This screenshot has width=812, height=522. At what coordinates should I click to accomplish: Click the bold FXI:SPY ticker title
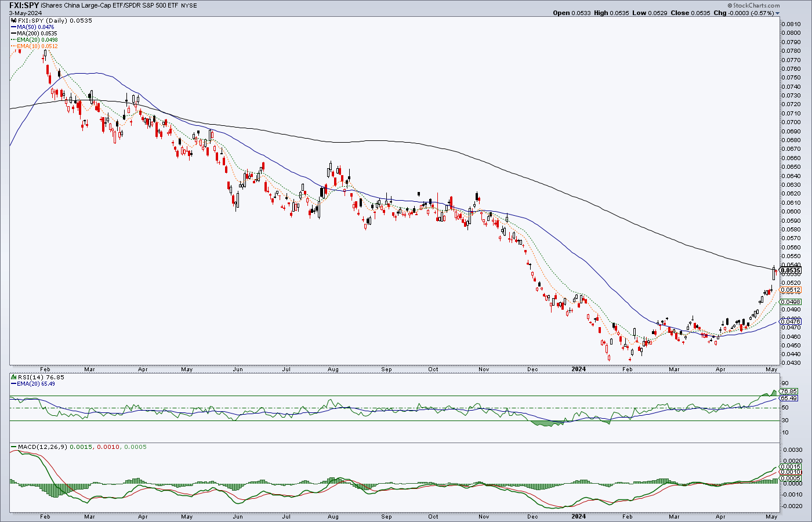24,5
